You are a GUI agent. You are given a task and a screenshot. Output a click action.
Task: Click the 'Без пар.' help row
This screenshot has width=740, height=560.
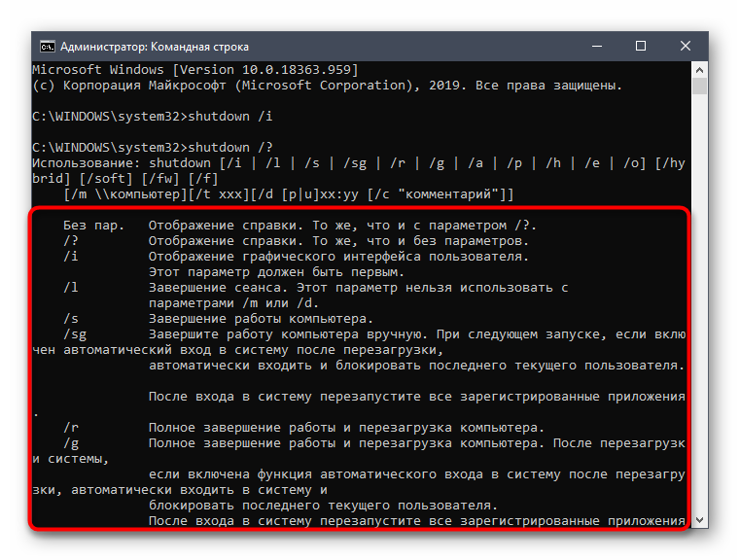[300, 226]
